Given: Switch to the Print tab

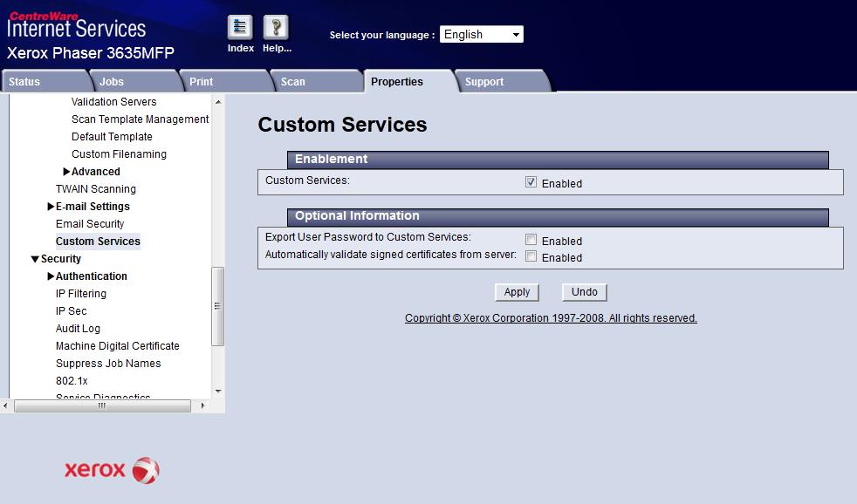Looking at the screenshot, I should [226, 81].
